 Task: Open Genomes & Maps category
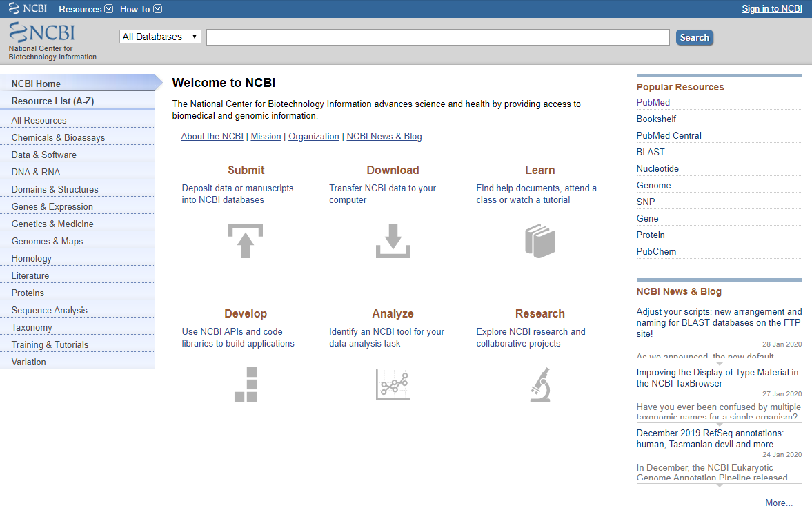pyautogui.click(x=77, y=241)
